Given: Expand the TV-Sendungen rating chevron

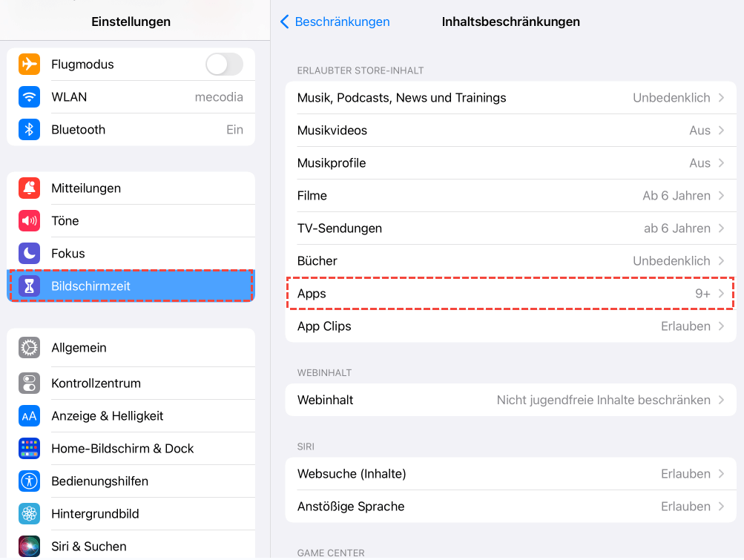Looking at the screenshot, I should coord(721,228).
